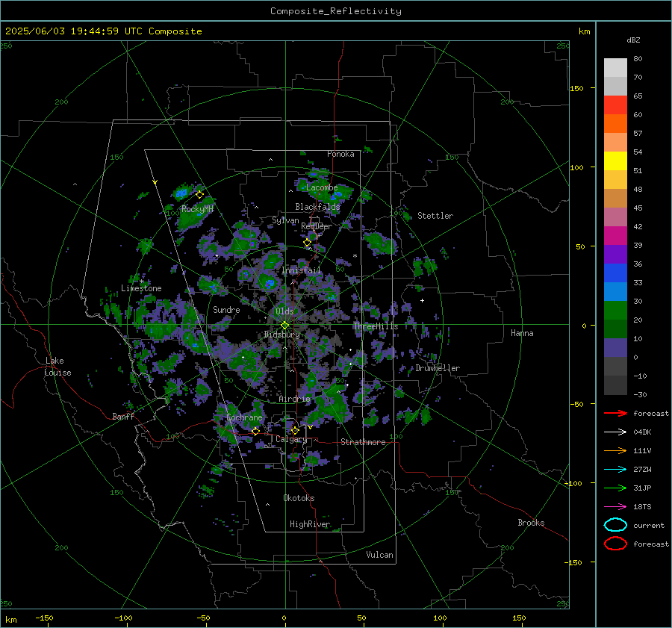The image size is (672, 628).
Task: Click the yellow diamond marker below Cochrane
Action: click(x=255, y=431)
